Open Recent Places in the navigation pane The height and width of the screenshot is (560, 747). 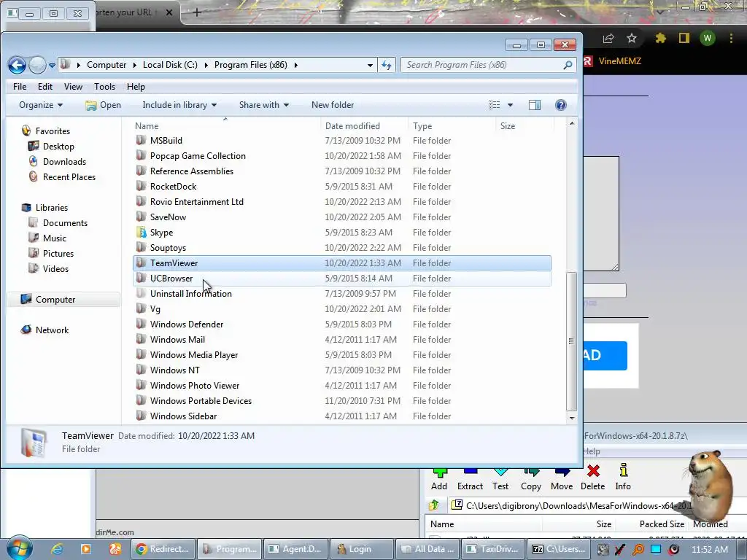69,176
